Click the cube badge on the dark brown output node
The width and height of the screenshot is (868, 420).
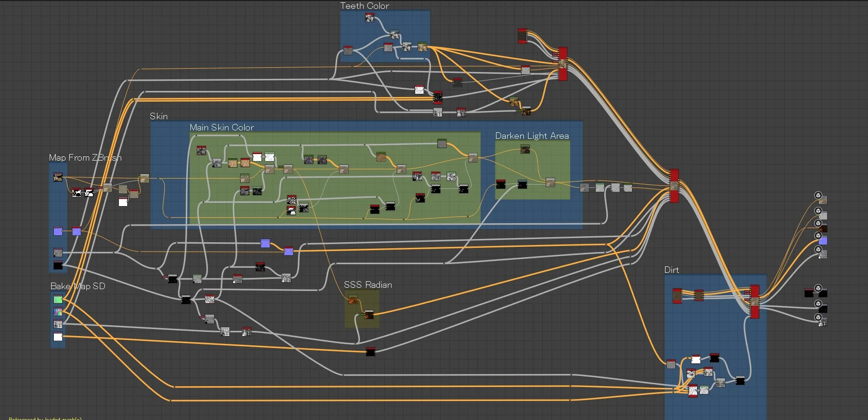point(818,224)
